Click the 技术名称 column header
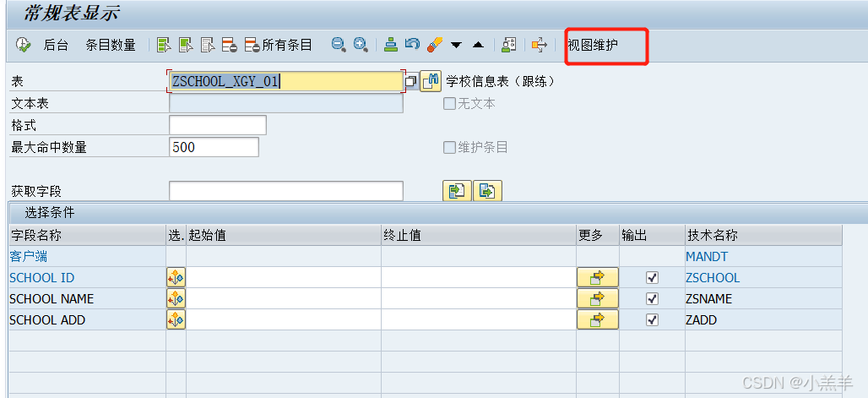The width and height of the screenshot is (868, 398). (x=763, y=235)
